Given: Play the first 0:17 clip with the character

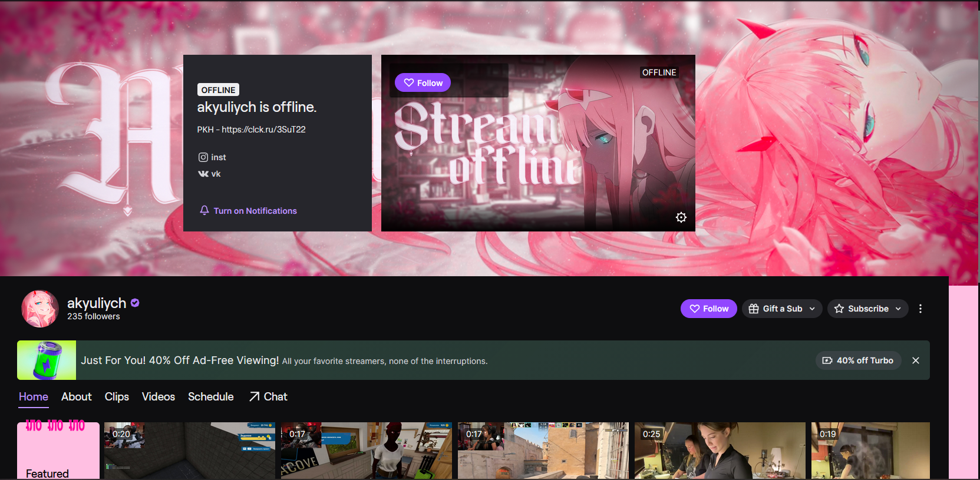Looking at the screenshot, I should click(x=367, y=451).
